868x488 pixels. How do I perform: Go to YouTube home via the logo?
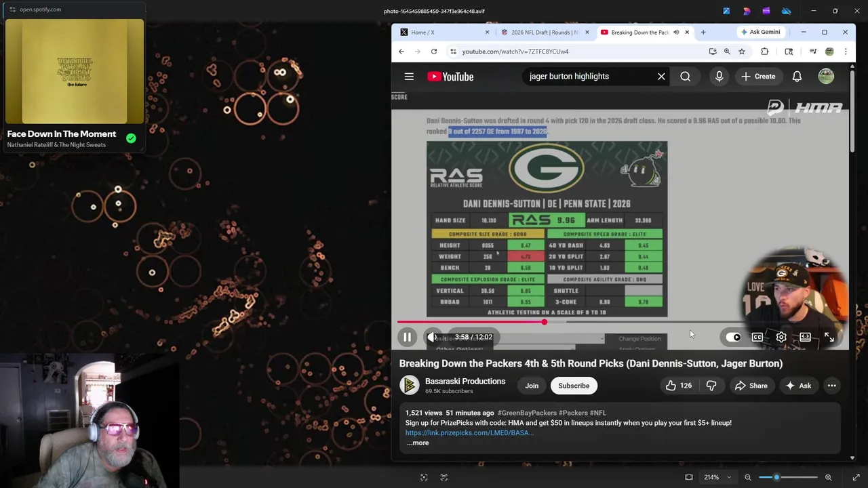tap(450, 77)
